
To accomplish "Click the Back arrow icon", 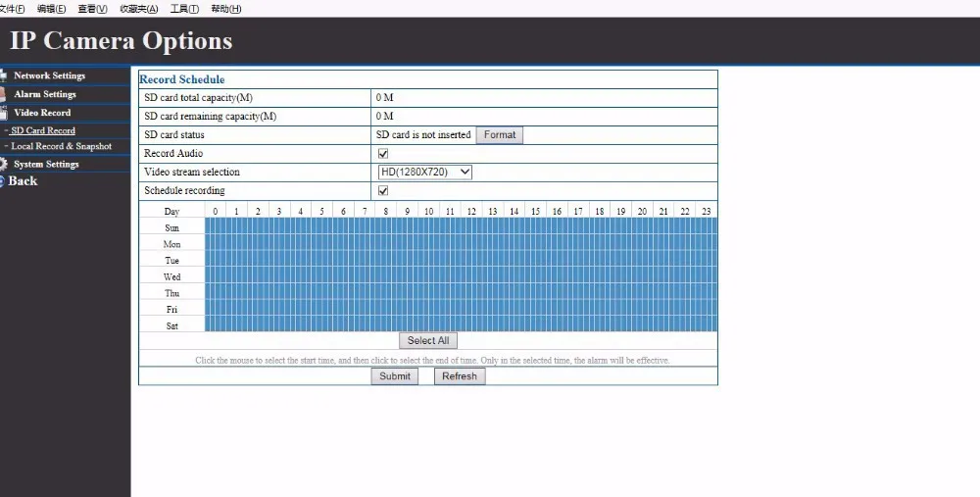I will click(x=2, y=181).
